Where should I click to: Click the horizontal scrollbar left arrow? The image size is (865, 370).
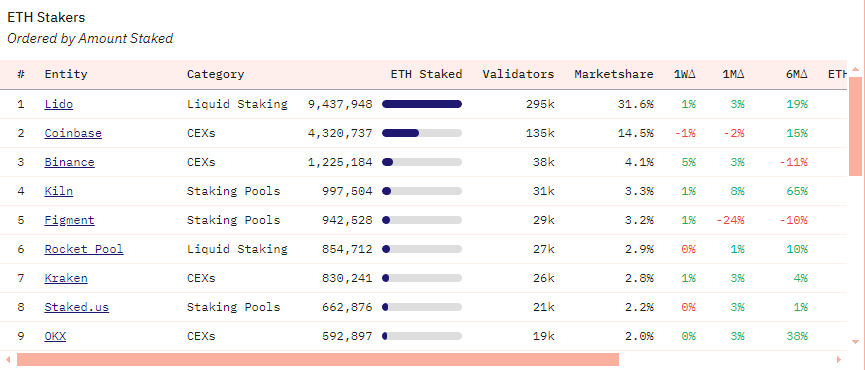pyautogui.click(x=8, y=360)
